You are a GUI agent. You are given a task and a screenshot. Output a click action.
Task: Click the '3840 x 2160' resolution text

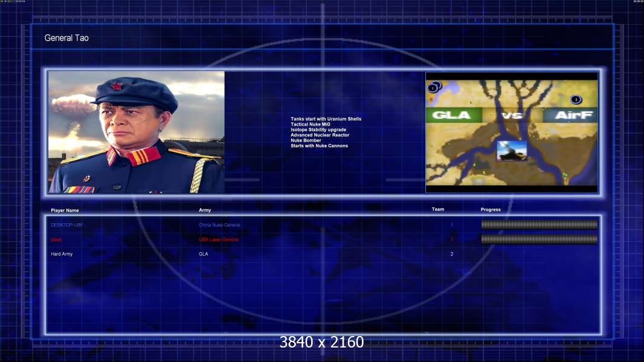point(321,342)
